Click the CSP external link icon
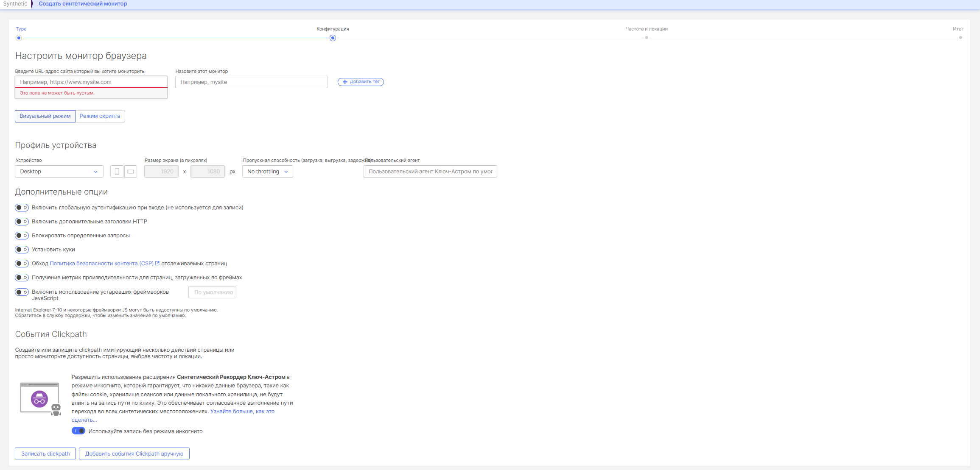The height and width of the screenshot is (470, 980). point(157,263)
